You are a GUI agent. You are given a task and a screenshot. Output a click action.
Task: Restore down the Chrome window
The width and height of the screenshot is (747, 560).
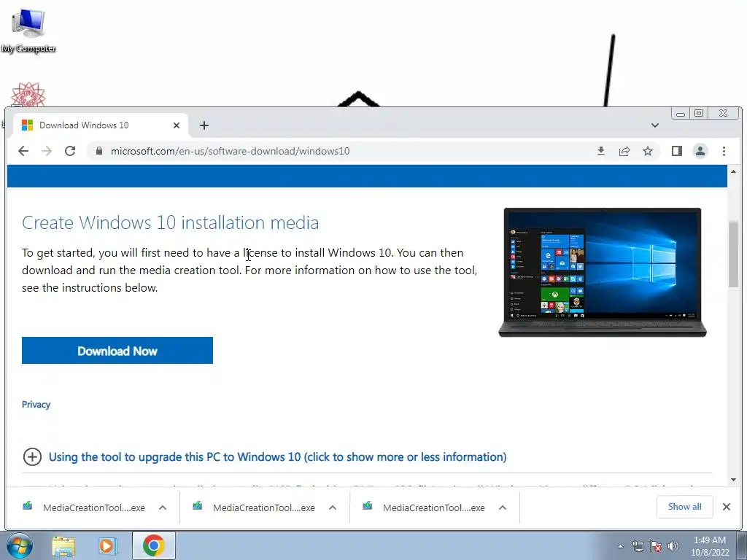click(699, 113)
